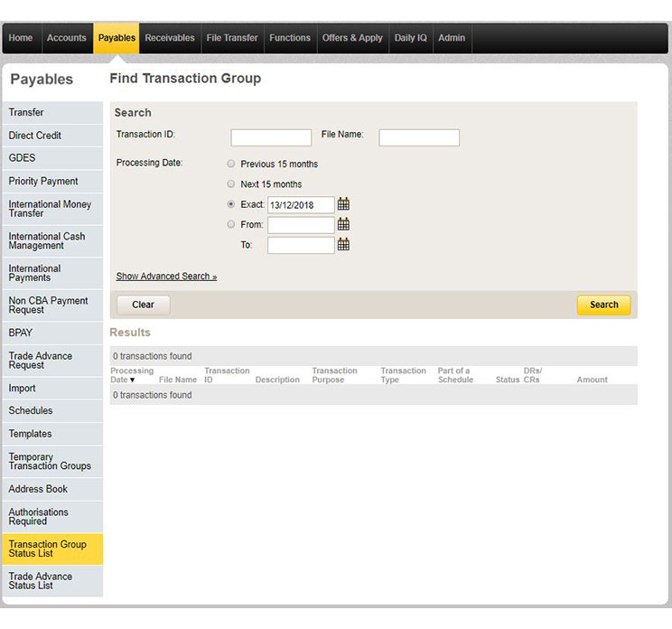This screenshot has width=672, height=629.
Task: Sort results by Transaction ID column
Action: click(x=227, y=375)
